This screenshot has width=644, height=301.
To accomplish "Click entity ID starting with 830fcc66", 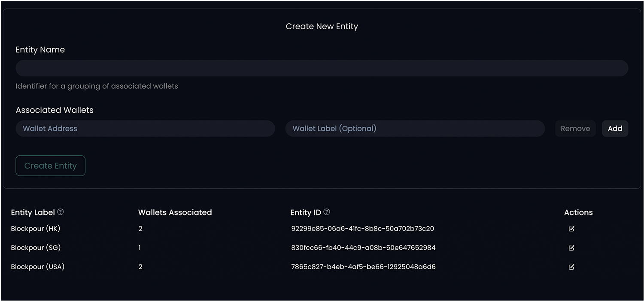I will 363,248.
